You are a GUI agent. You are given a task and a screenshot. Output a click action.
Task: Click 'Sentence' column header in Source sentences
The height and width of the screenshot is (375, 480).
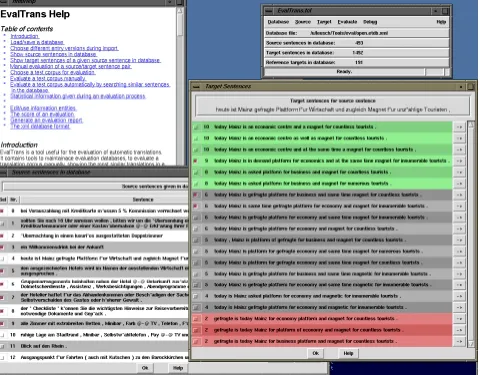pyautogui.click(x=143, y=200)
